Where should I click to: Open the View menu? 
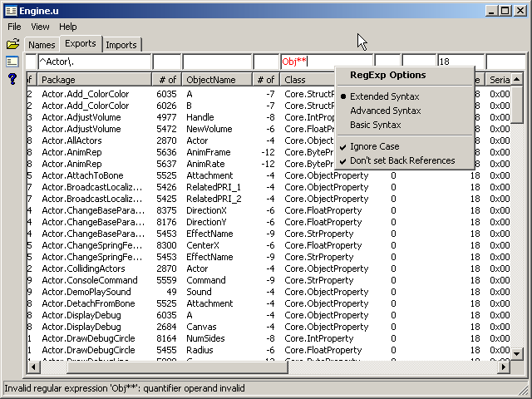click(40, 27)
